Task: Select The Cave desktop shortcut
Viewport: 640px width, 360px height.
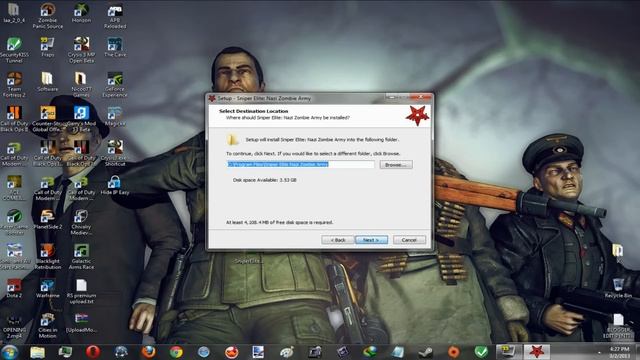Action: 115,47
